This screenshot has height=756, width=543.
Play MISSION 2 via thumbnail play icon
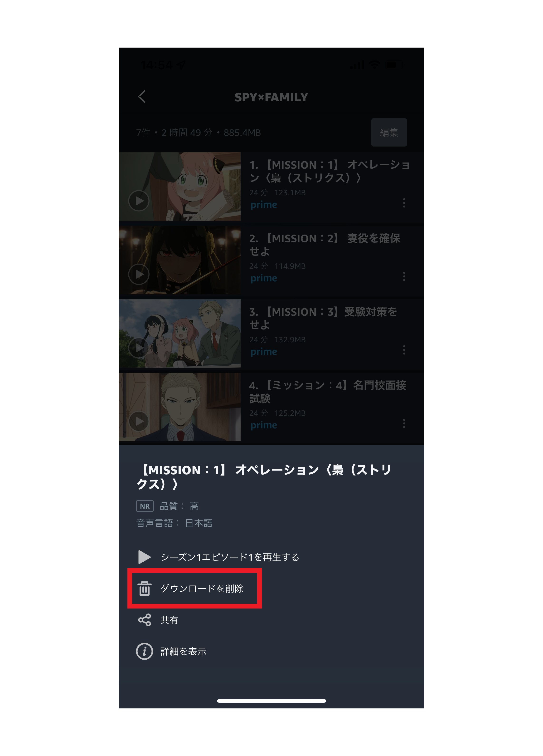[139, 274]
